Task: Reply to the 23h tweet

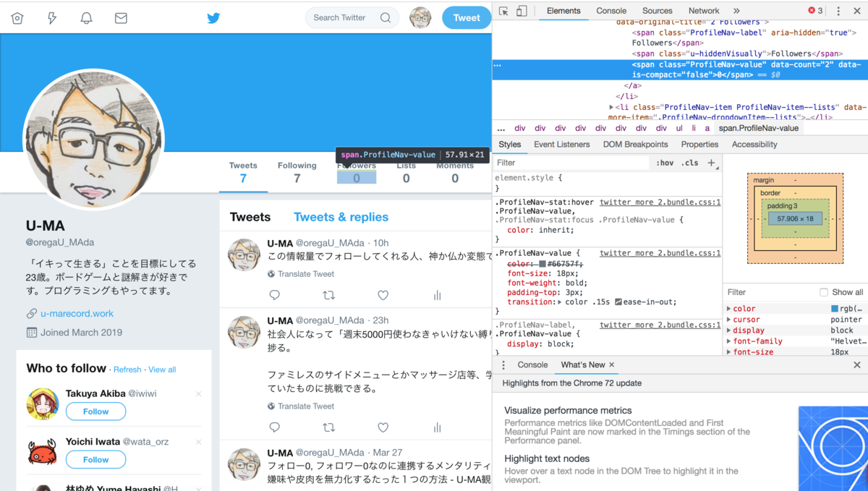Action: [274, 427]
